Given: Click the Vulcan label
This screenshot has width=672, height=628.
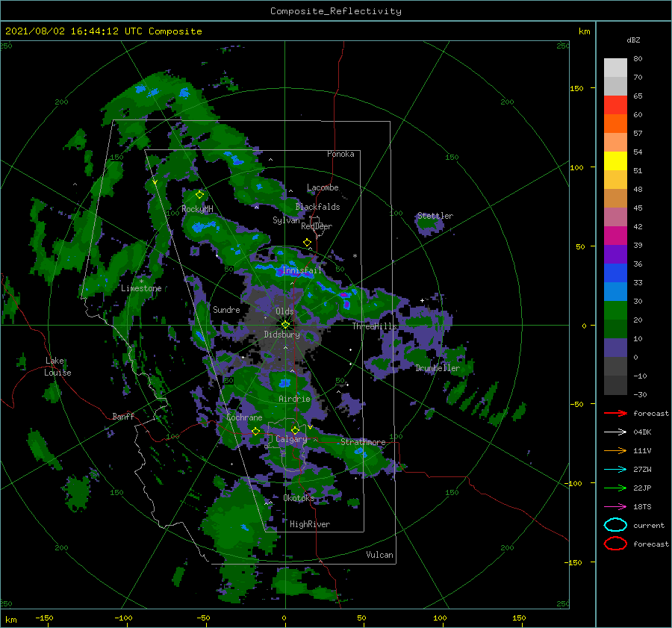Looking at the screenshot, I should (379, 555).
